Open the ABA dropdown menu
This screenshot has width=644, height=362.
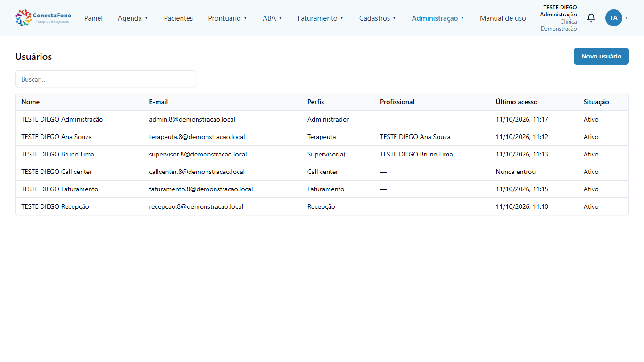tap(272, 18)
